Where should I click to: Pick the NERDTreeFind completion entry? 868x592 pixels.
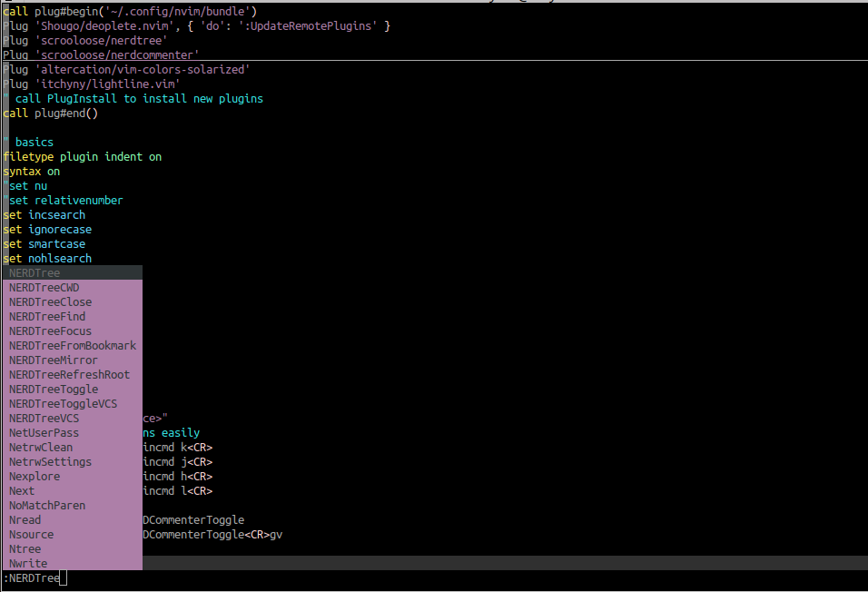[47, 317]
